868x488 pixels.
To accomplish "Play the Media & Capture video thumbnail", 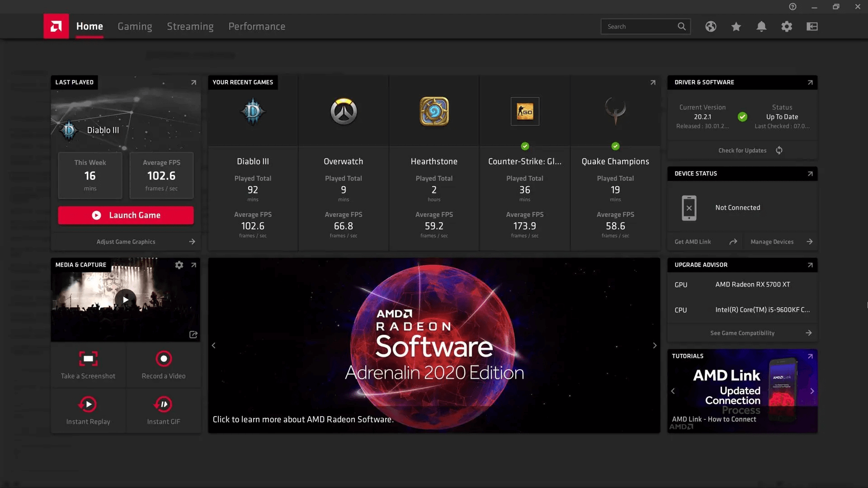I will [125, 300].
